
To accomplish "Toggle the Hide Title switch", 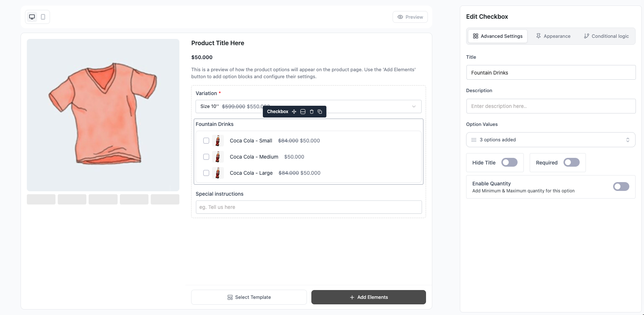I will (x=509, y=162).
